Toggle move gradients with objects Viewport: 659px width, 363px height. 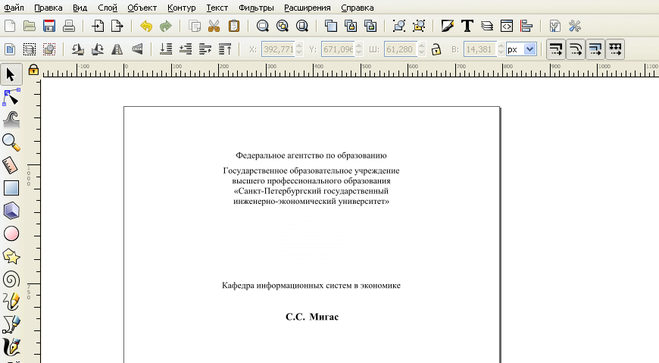(595, 49)
